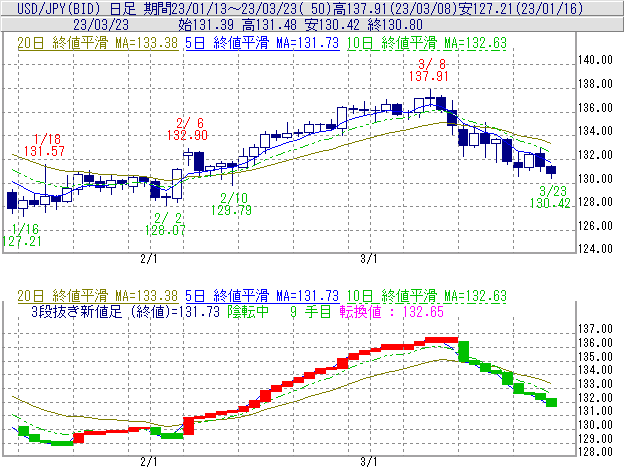
Task: Click the bottom chart 10日 MA=132.63 legend
Action: coord(427,296)
